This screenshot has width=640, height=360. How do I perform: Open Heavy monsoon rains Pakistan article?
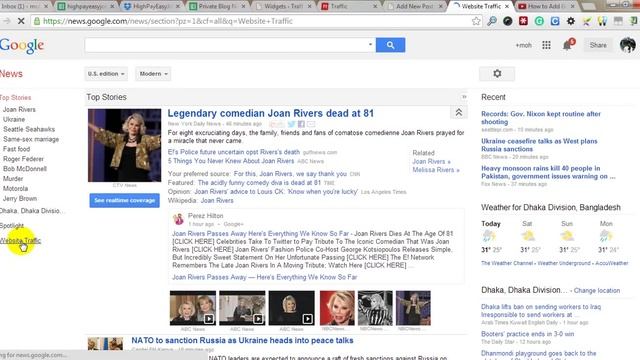pyautogui.click(x=548, y=172)
